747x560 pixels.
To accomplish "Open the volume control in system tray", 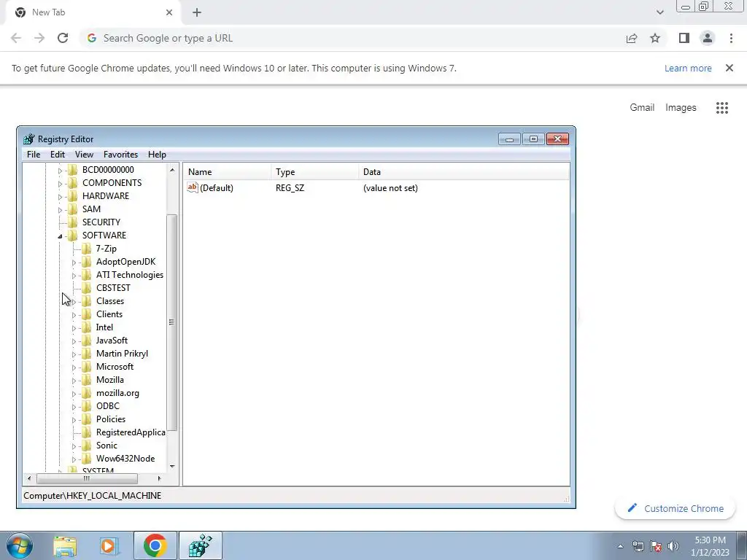I will click(x=673, y=546).
